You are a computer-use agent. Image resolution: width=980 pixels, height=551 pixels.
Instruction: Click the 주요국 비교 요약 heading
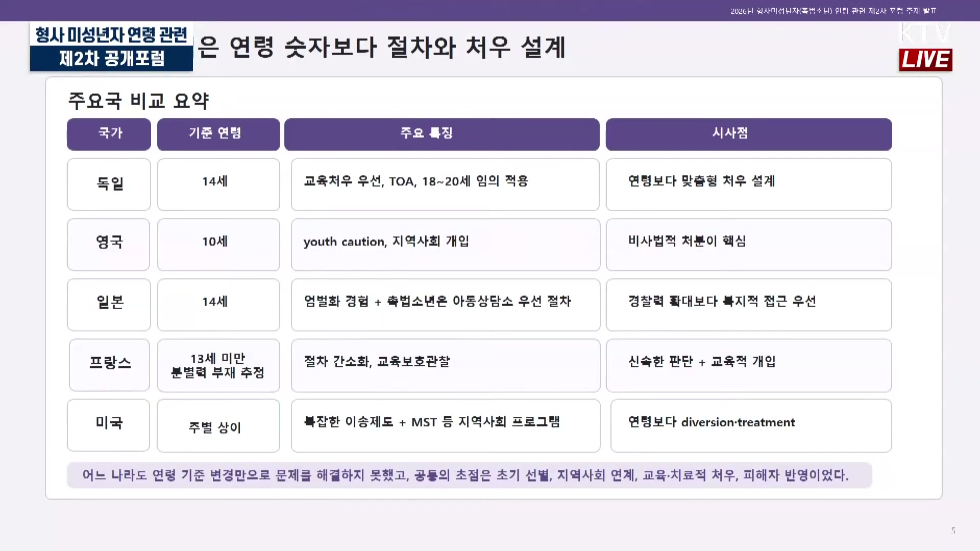click(x=138, y=101)
